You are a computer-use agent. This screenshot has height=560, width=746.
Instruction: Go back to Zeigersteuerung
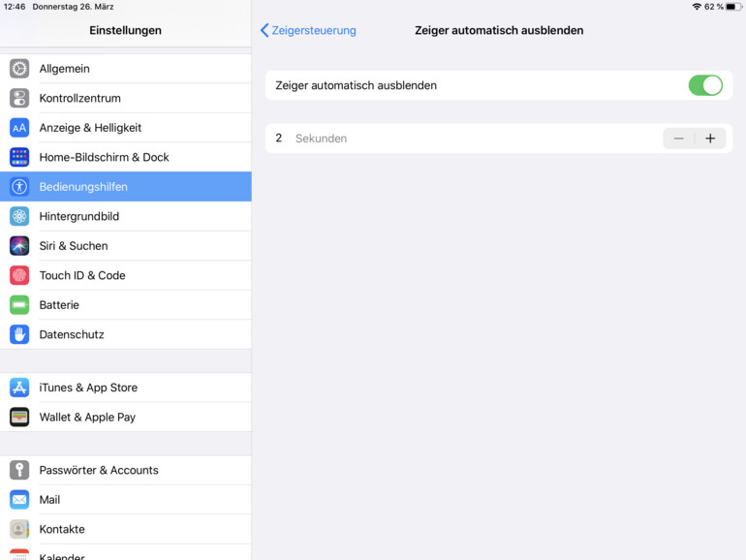click(308, 30)
